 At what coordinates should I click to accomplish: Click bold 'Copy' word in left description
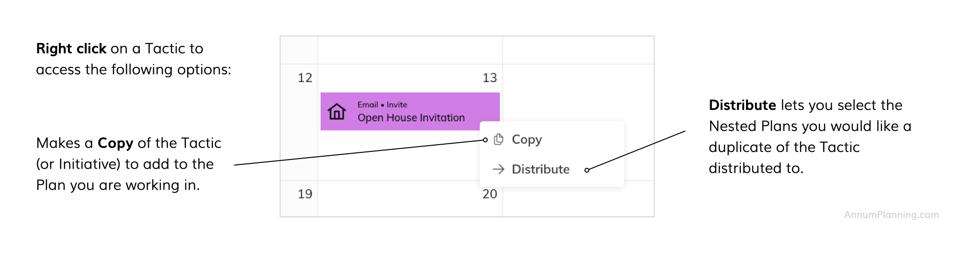pos(115,143)
